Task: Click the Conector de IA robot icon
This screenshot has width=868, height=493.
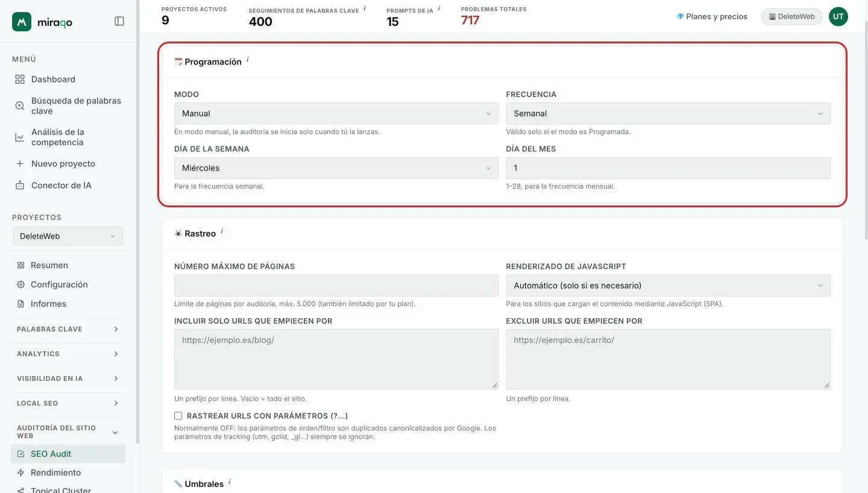Action: (20, 185)
